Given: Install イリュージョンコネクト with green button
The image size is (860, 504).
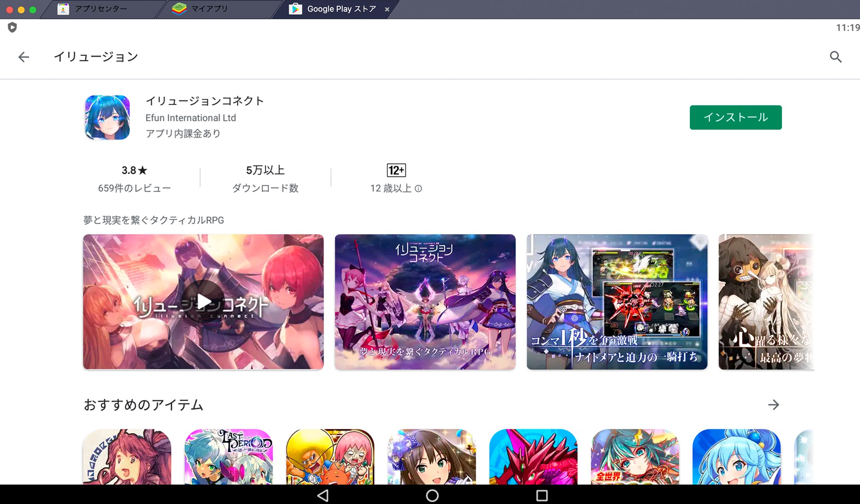Looking at the screenshot, I should pyautogui.click(x=735, y=117).
